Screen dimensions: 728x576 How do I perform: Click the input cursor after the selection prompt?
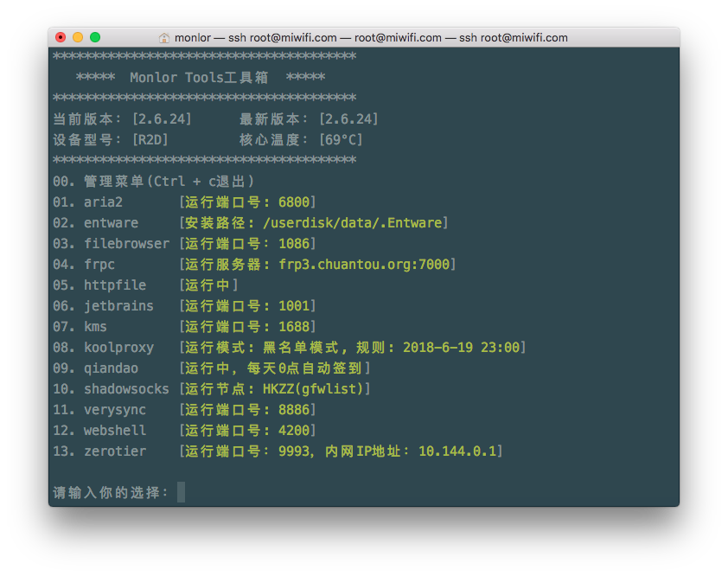[181, 492]
